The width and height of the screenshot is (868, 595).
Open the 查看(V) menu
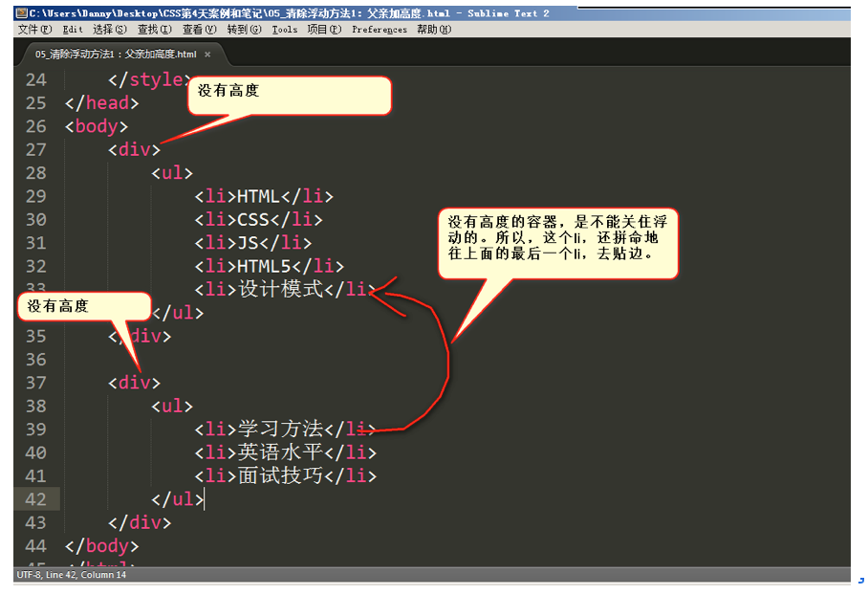pos(199,30)
